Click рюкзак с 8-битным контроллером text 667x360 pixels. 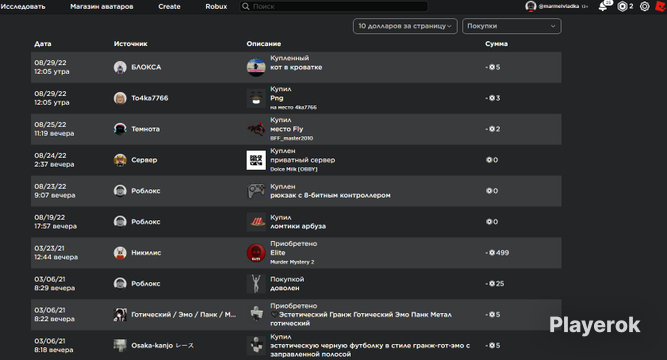pos(330,195)
